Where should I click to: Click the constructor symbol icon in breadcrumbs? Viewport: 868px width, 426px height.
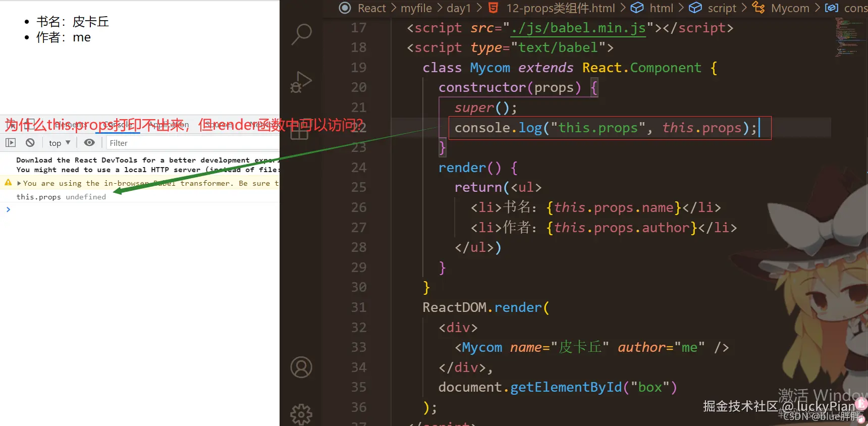831,8
